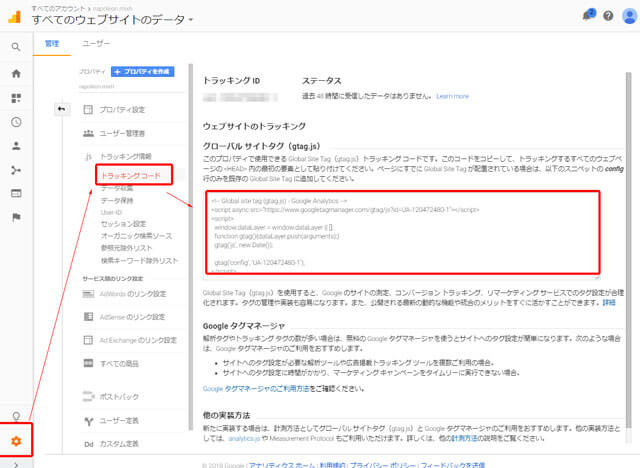Open アナリティクス ホーム footer link
640x468 pixels.
282,465
